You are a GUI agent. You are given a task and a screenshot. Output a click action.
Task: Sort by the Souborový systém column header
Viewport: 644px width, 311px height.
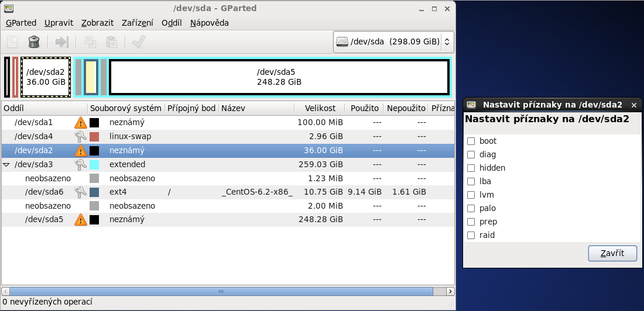(x=126, y=108)
